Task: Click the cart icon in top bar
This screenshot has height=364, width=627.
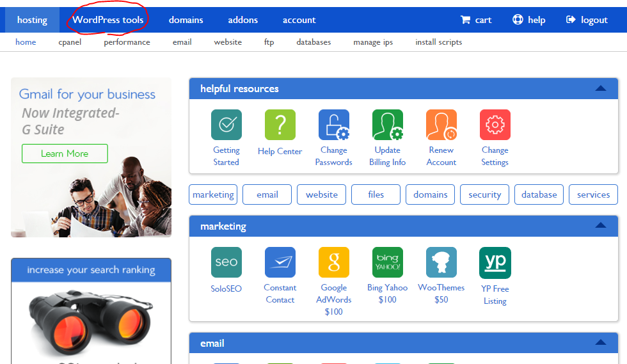Action: tap(465, 20)
